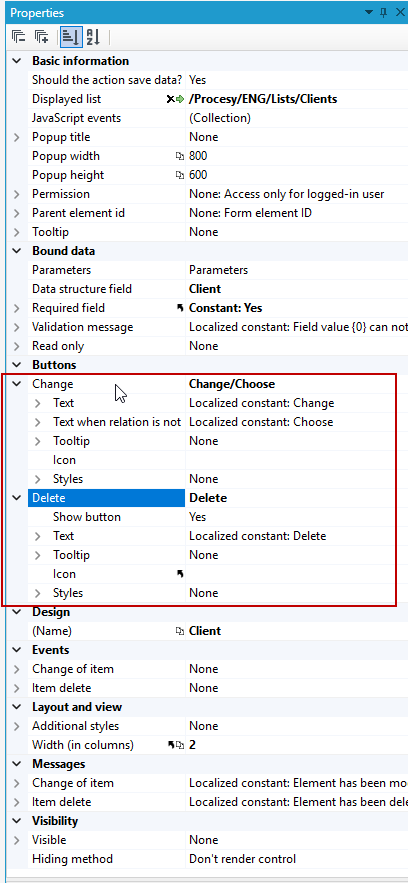The image size is (408, 883).
Task: Click the Yes value of Show button
Action: 198,517
